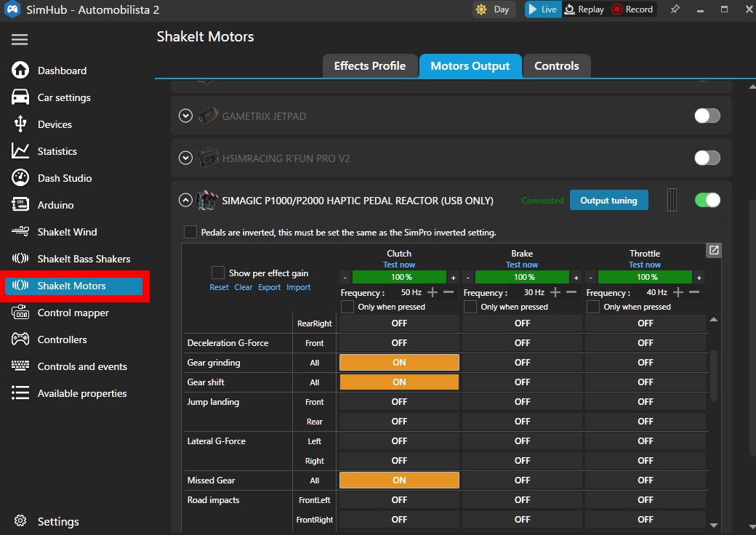The image size is (756, 535).
Task: Increase Brake frequency with plus
Action: tap(555, 292)
